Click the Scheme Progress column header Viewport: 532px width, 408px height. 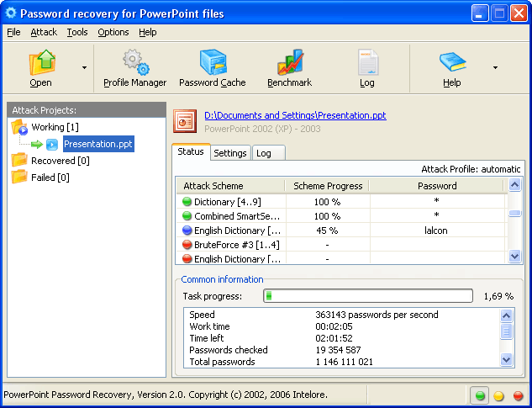click(328, 186)
